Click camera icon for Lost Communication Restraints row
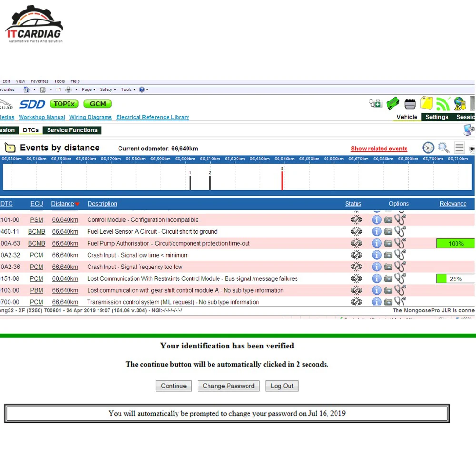The width and height of the screenshot is (476, 476). pyautogui.click(x=387, y=278)
